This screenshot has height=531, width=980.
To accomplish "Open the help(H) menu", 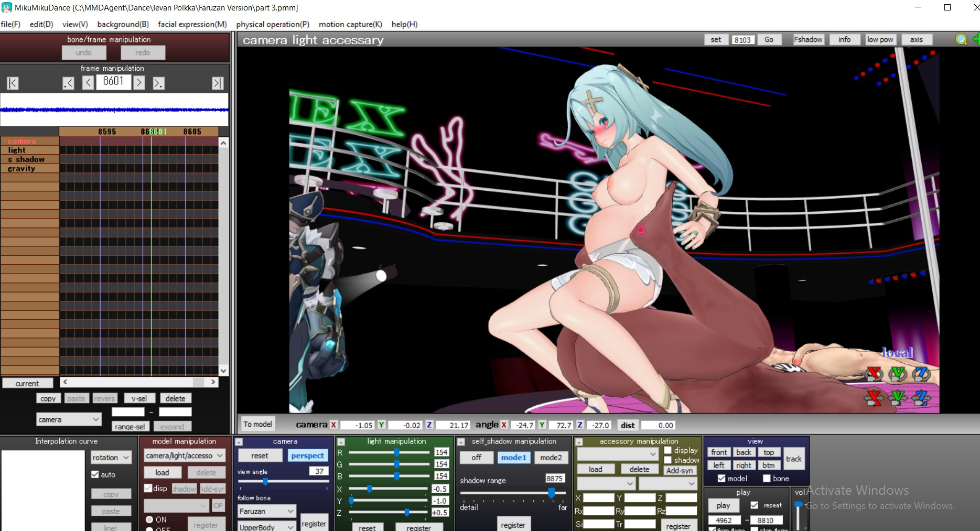I will [x=404, y=24].
